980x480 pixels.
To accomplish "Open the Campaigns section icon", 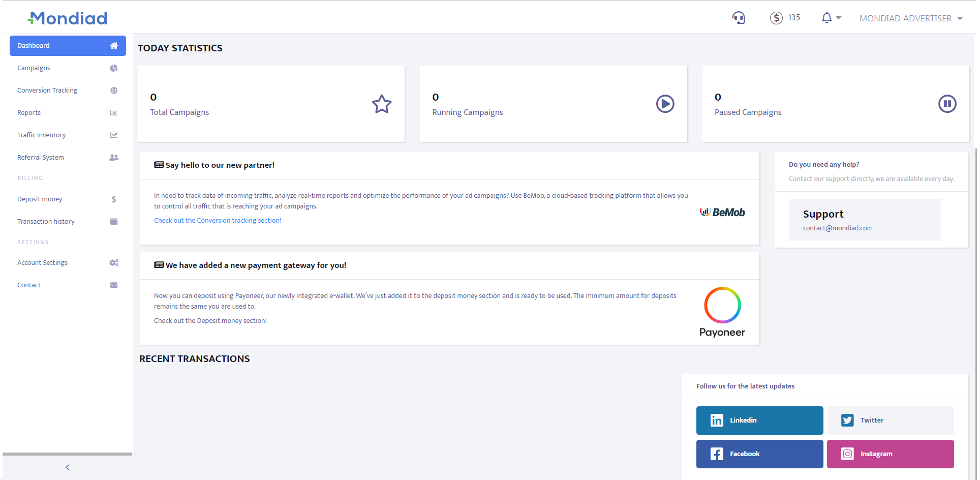I will point(113,68).
